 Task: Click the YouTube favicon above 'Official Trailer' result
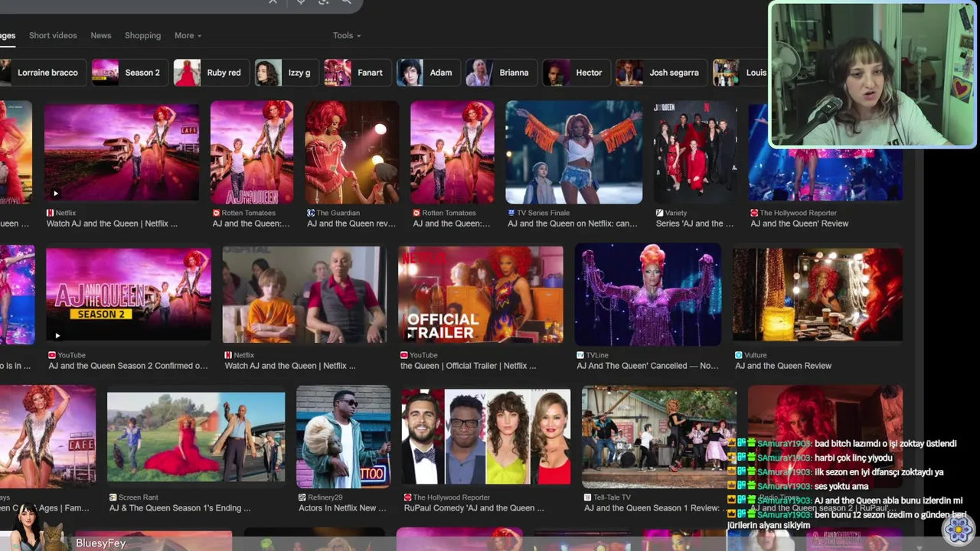(404, 355)
